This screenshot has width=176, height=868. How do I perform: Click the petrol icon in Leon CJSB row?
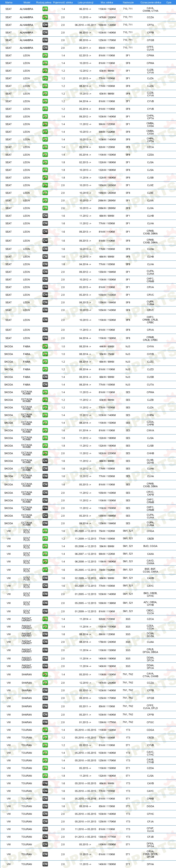(x=45, y=178)
